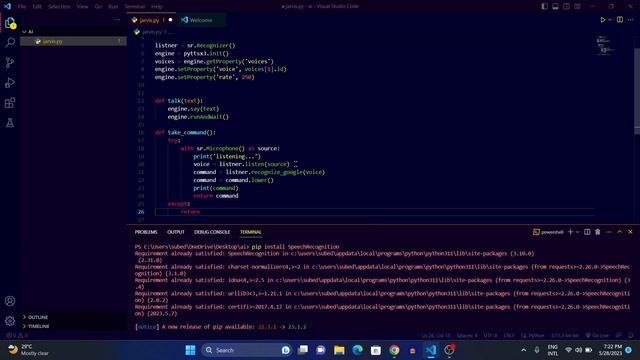Open the Run and Debug view
Image resolution: width=640 pixels, height=360 pixels.
[10, 82]
